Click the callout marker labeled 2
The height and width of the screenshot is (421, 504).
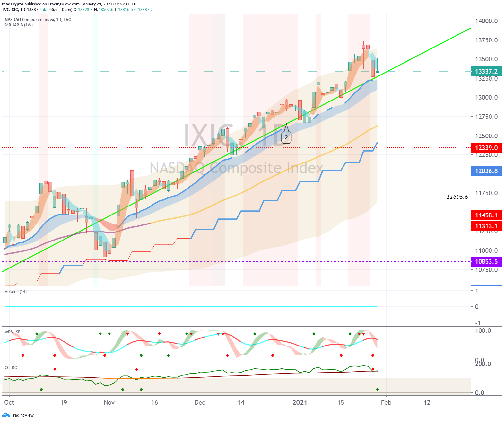point(286,137)
